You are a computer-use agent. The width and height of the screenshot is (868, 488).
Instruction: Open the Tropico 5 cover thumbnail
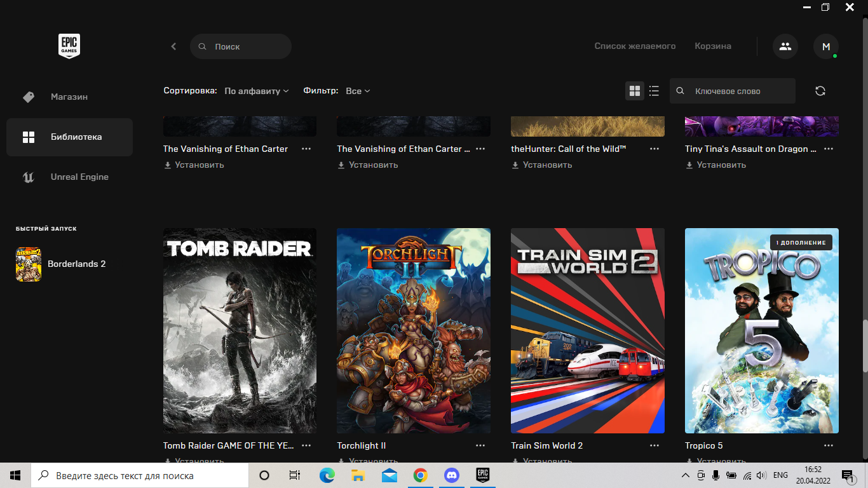(x=762, y=330)
